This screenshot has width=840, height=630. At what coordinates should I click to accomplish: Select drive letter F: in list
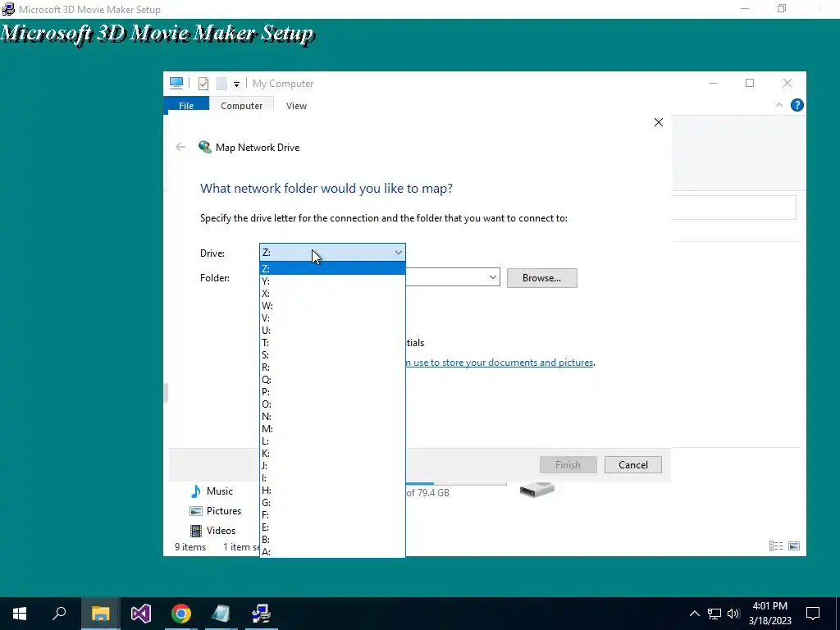[333, 515]
